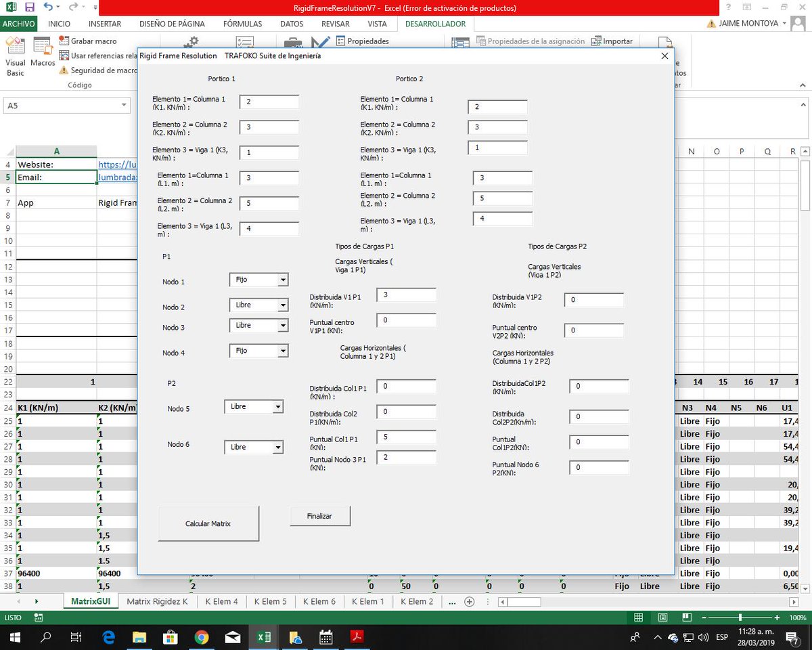Open Task View on taskbar
This screenshot has width=812, height=650.
[77, 637]
